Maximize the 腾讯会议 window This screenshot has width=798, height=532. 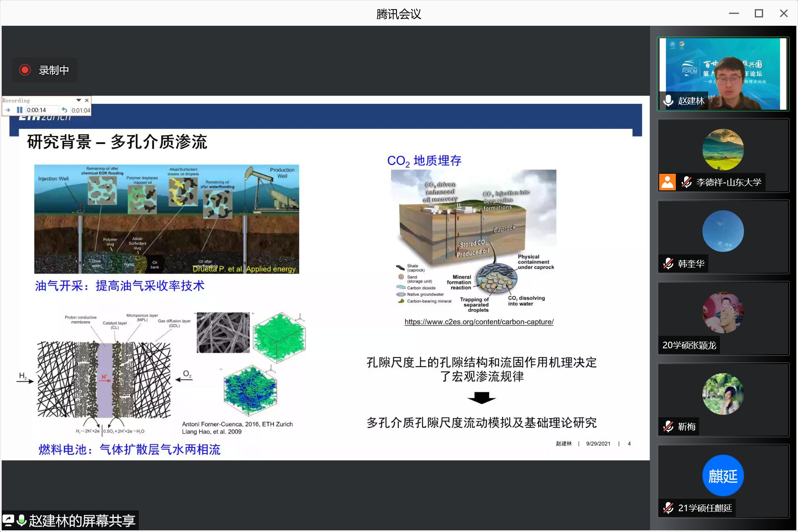coord(759,13)
